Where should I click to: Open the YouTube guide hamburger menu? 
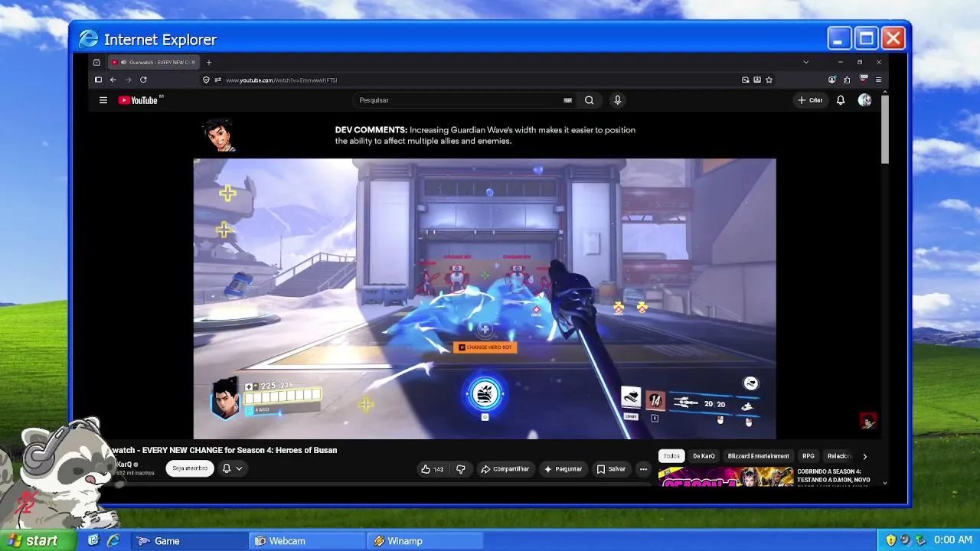tap(103, 100)
